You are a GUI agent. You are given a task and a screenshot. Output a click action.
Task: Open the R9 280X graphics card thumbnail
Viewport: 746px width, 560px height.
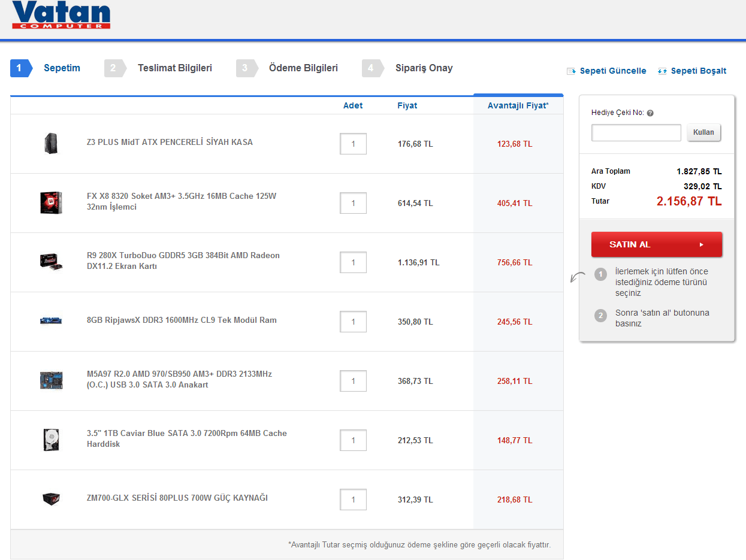coord(51,261)
